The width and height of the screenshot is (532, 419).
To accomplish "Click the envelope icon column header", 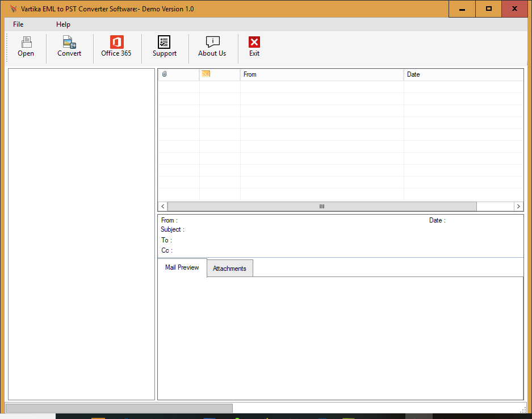I will click(x=220, y=74).
